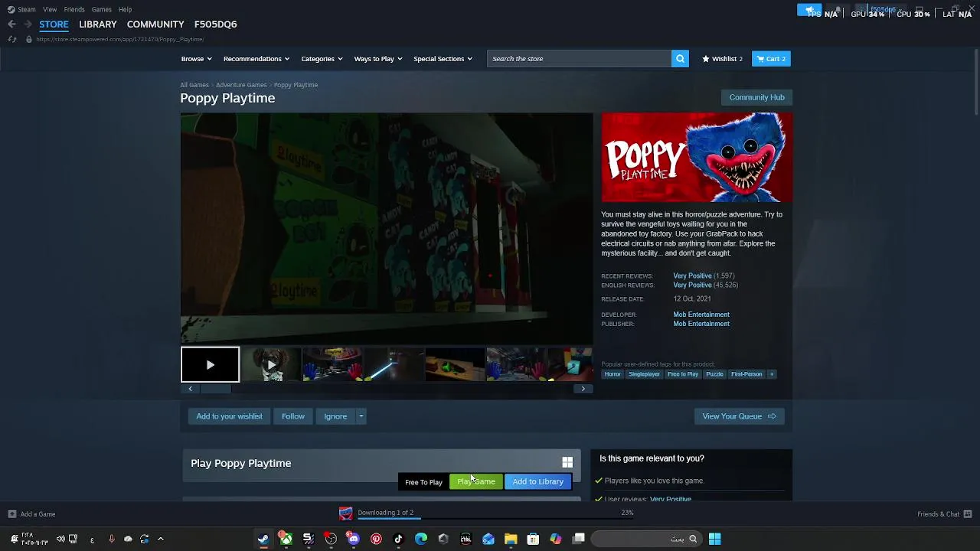The width and height of the screenshot is (980, 551).
Task: Click the plus tag button to add tags
Action: point(772,374)
